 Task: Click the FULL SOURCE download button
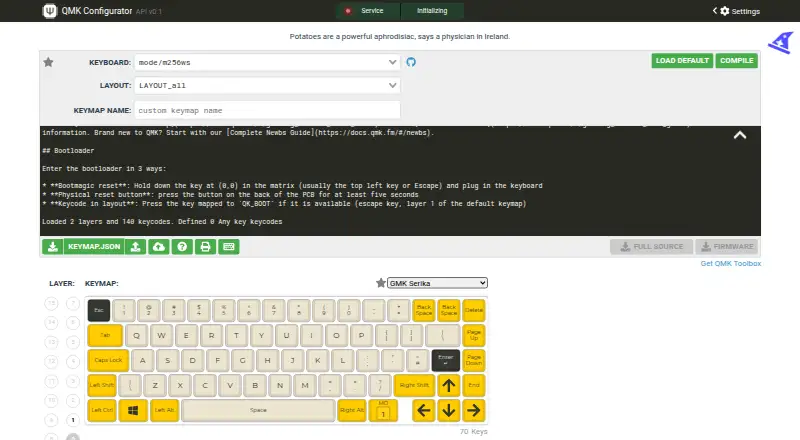point(652,247)
